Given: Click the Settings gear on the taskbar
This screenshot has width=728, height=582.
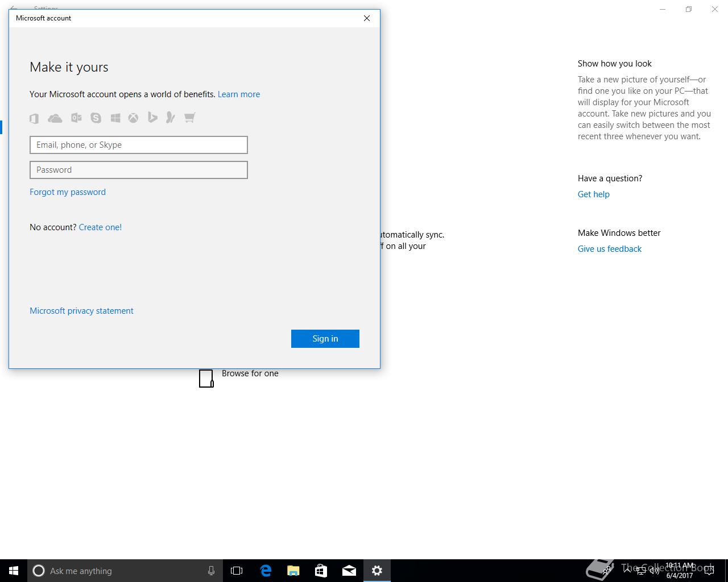Looking at the screenshot, I should pyautogui.click(x=377, y=571).
